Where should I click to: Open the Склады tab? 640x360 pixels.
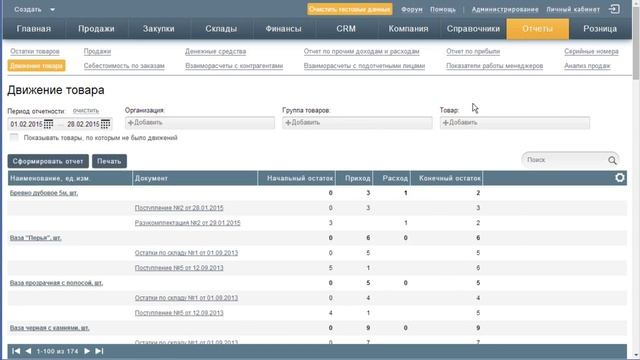click(x=221, y=29)
